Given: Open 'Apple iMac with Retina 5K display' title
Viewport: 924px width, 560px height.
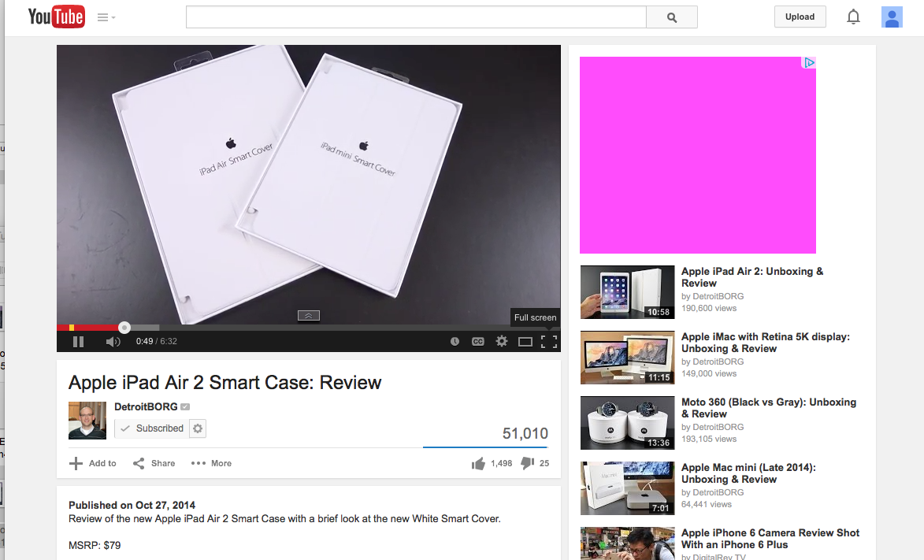Looking at the screenshot, I should coord(766,343).
